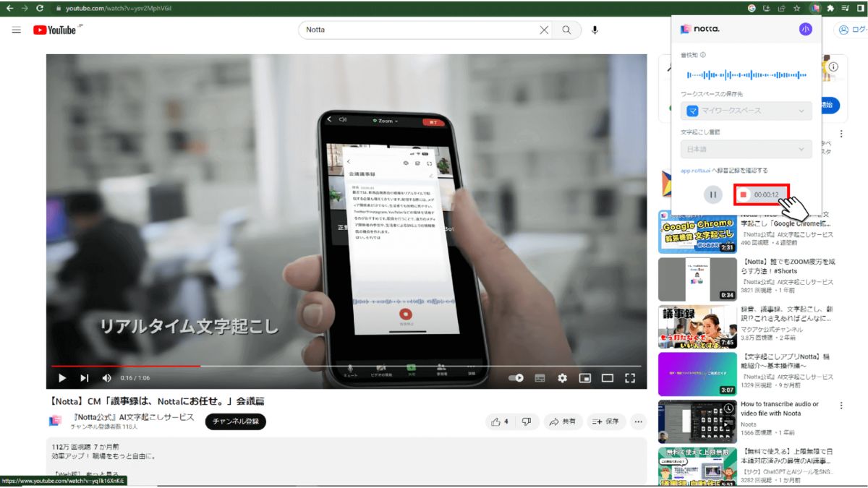Screen dimensions: 868x488
Task: Open the login button at top right
Action: (x=851, y=30)
